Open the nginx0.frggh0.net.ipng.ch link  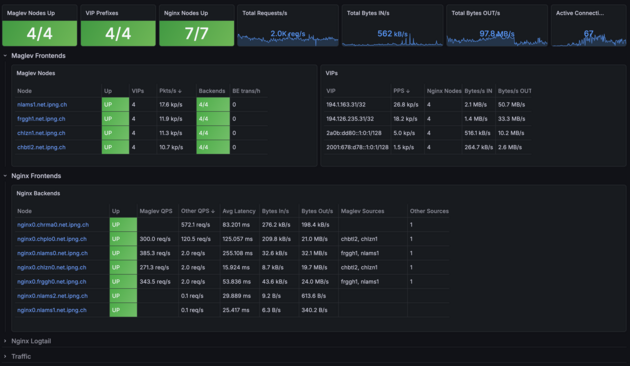(51, 282)
